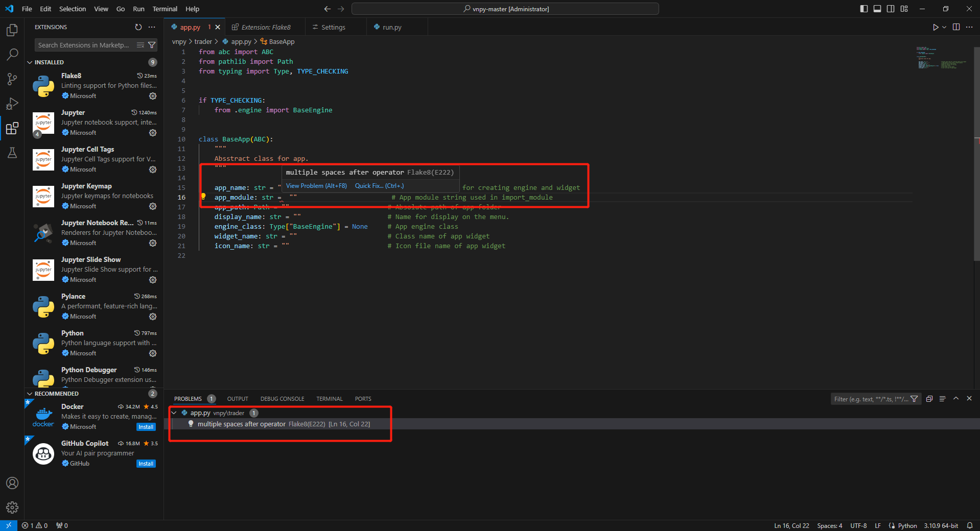This screenshot has height=531, width=980.
Task: Toggle the primary side bar layout button
Action: [x=864, y=9]
